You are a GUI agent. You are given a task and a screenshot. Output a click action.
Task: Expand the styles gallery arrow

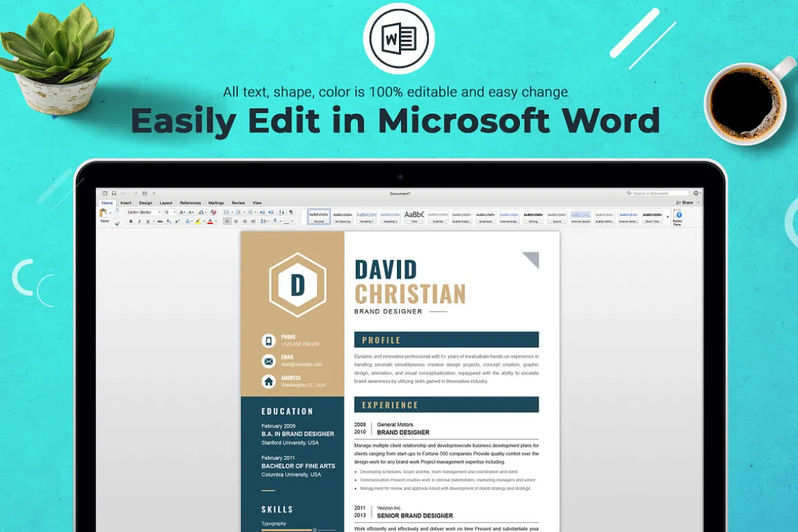[668, 217]
